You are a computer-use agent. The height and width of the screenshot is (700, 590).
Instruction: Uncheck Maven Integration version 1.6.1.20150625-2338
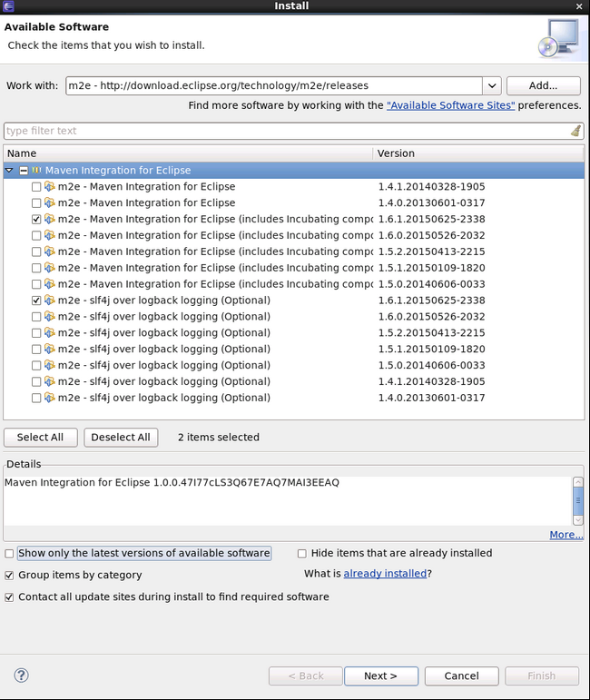[36, 219]
